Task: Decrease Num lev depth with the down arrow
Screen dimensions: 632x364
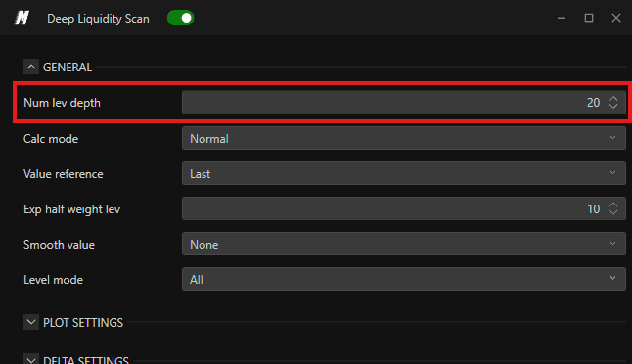Action: click(x=613, y=106)
